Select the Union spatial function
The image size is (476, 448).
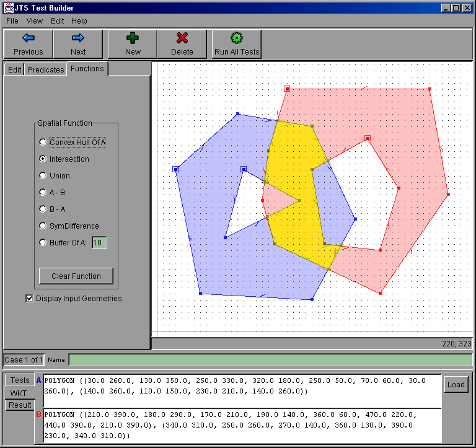tap(43, 175)
